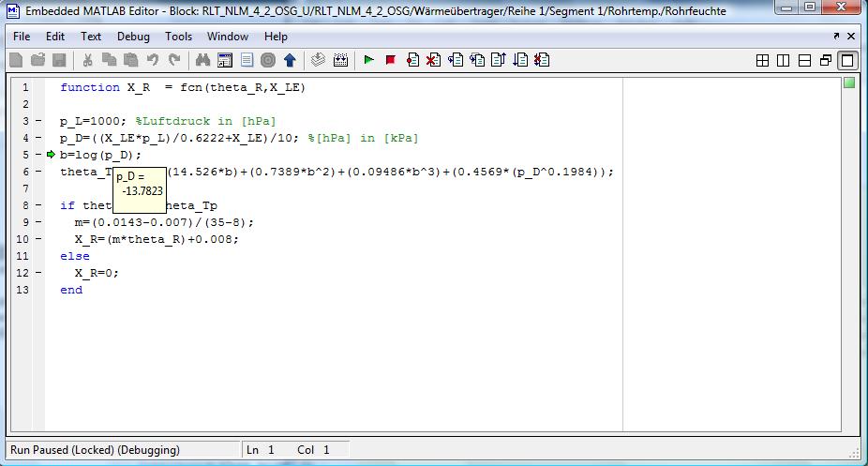This screenshot has height=466, width=868.
Task: Click the Set breakpoint toolbar icon
Action: (x=412, y=60)
